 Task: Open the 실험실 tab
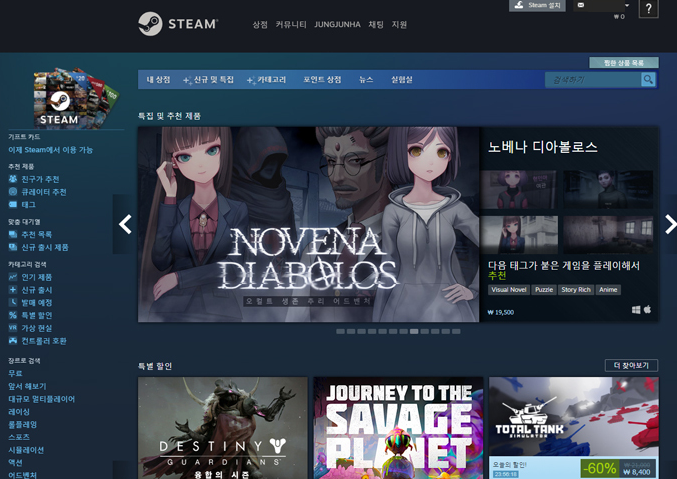pyautogui.click(x=402, y=79)
